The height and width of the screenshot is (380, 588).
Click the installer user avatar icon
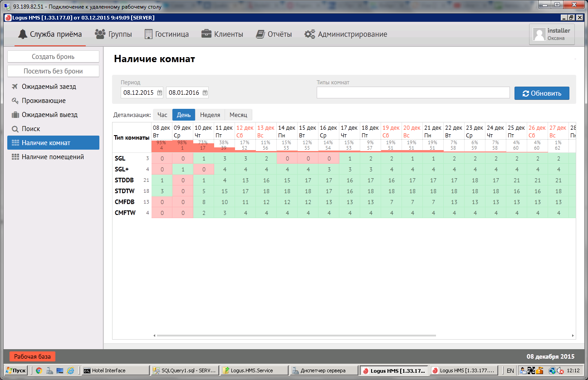tap(539, 34)
